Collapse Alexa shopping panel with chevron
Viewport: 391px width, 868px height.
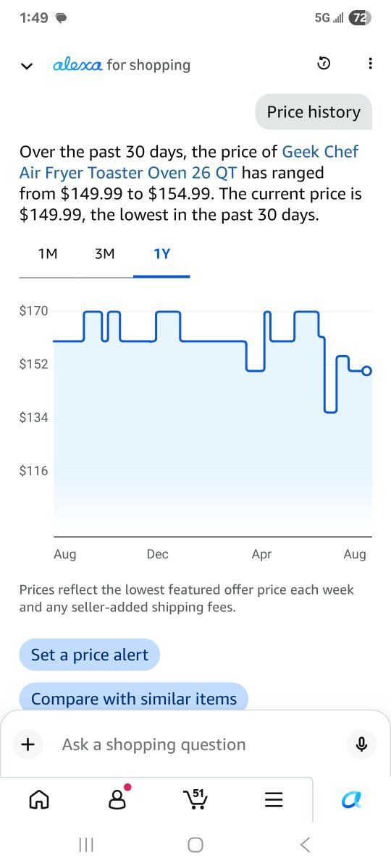27,66
